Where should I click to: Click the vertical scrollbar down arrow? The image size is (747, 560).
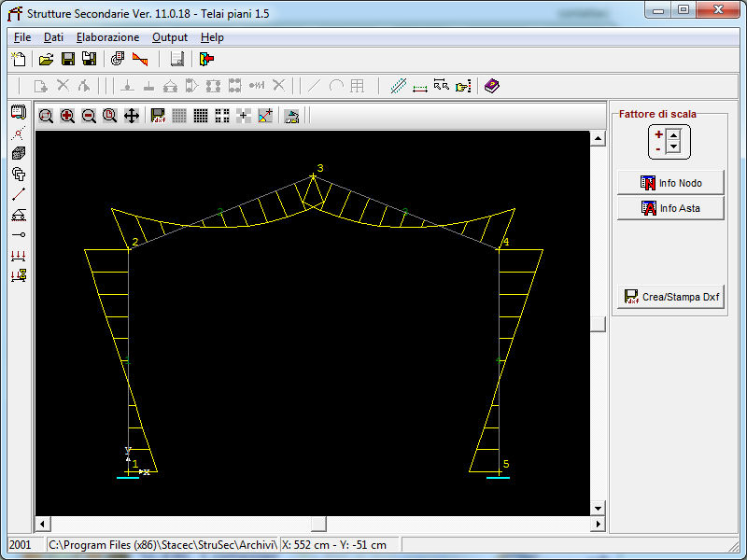click(598, 508)
